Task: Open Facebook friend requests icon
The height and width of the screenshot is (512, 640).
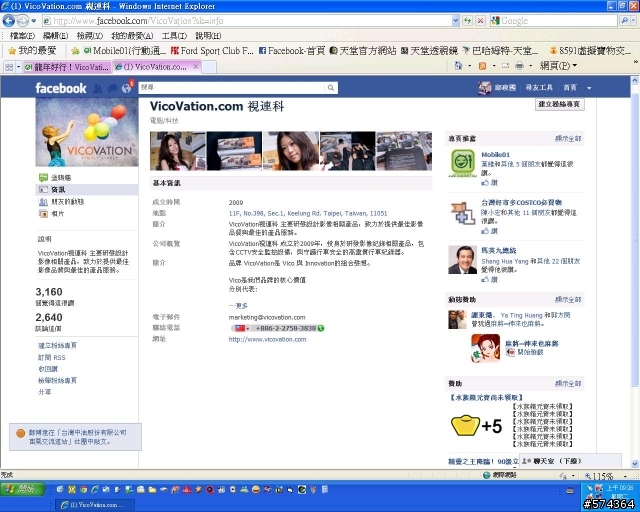Action: click(x=97, y=88)
